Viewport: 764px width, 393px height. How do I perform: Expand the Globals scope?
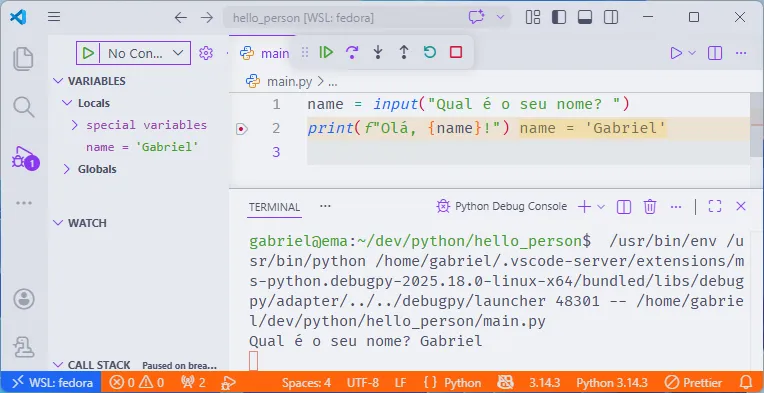[67, 169]
